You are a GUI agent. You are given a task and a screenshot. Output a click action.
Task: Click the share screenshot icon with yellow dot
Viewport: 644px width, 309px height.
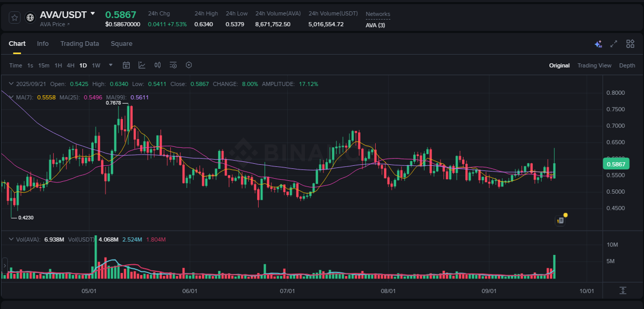(561, 219)
